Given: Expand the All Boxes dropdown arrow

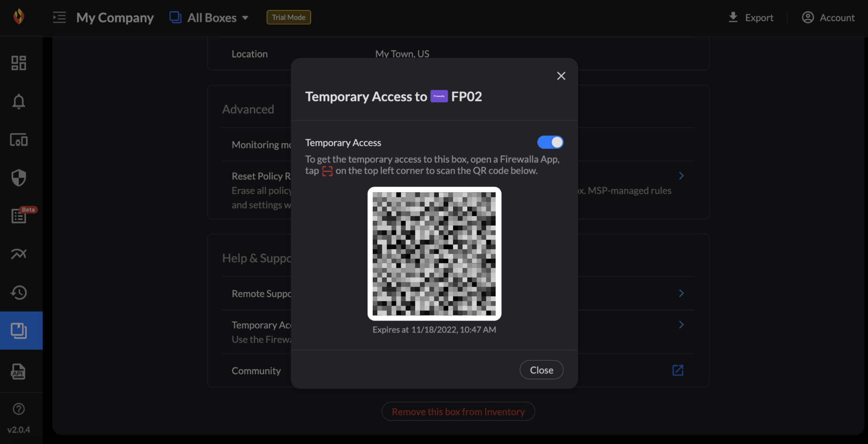Looking at the screenshot, I should tap(245, 18).
